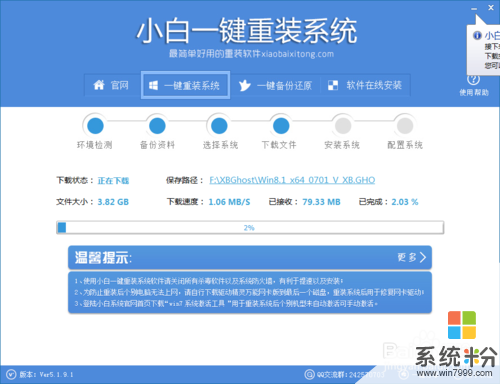Click the 安装系统 step circle
500x384 pixels.
(x=343, y=126)
